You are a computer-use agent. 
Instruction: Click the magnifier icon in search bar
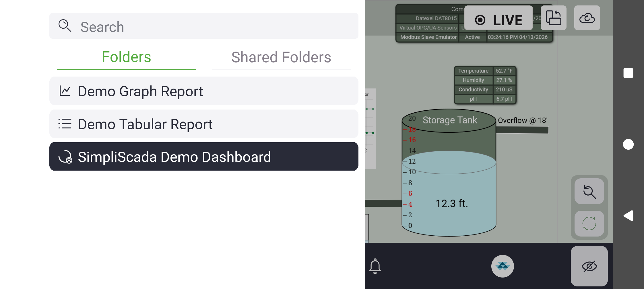pos(65,26)
